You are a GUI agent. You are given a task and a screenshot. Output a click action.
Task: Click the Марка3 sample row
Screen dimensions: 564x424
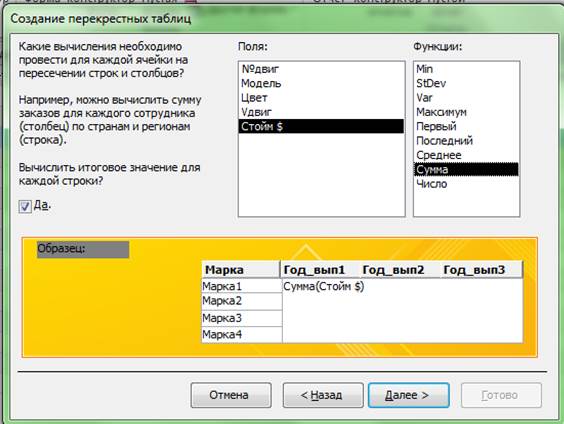click(242, 318)
